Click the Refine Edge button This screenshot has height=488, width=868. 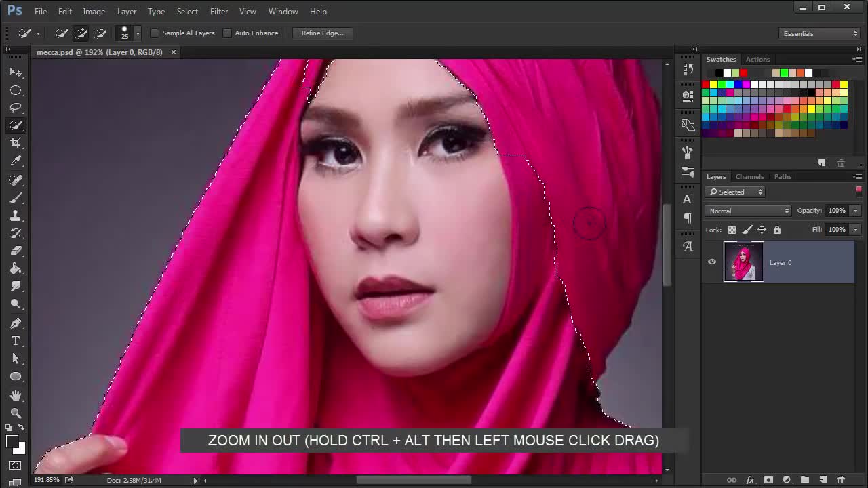(x=322, y=33)
